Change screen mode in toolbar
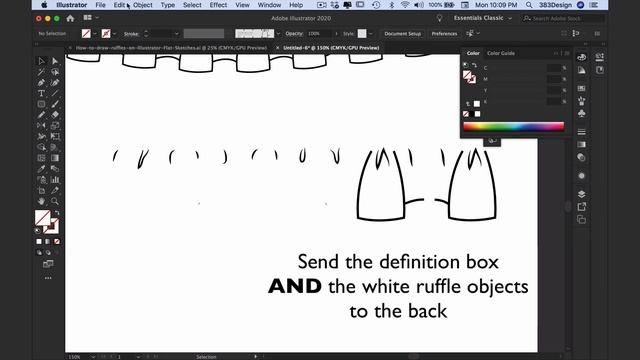640x360 pixels. tap(48, 264)
